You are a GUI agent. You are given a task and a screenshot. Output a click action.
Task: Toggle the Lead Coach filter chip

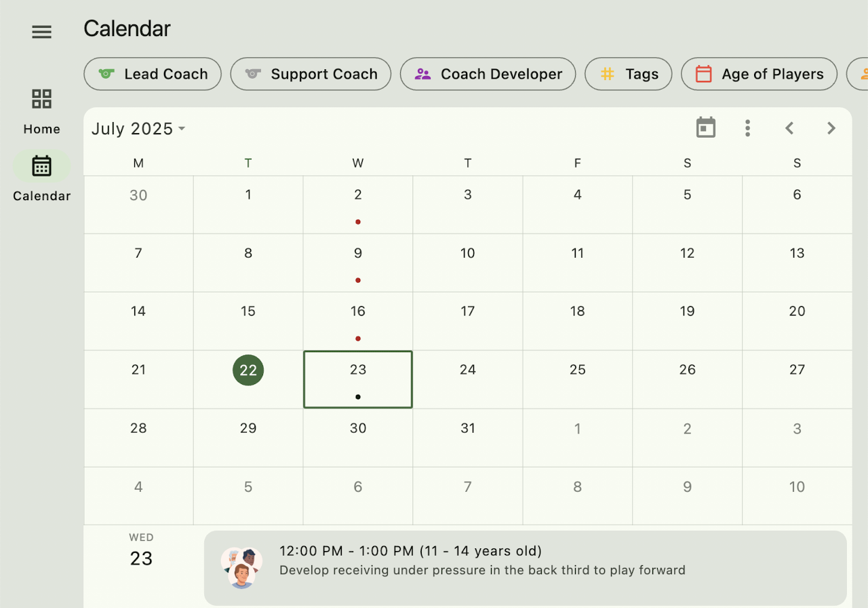(x=153, y=74)
